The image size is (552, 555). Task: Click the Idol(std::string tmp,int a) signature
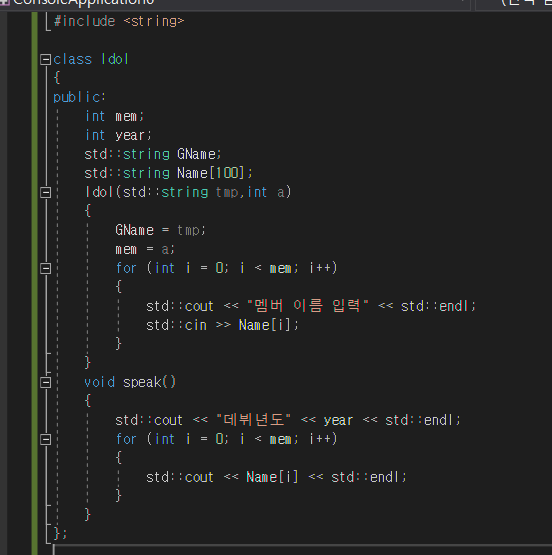pos(188,192)
